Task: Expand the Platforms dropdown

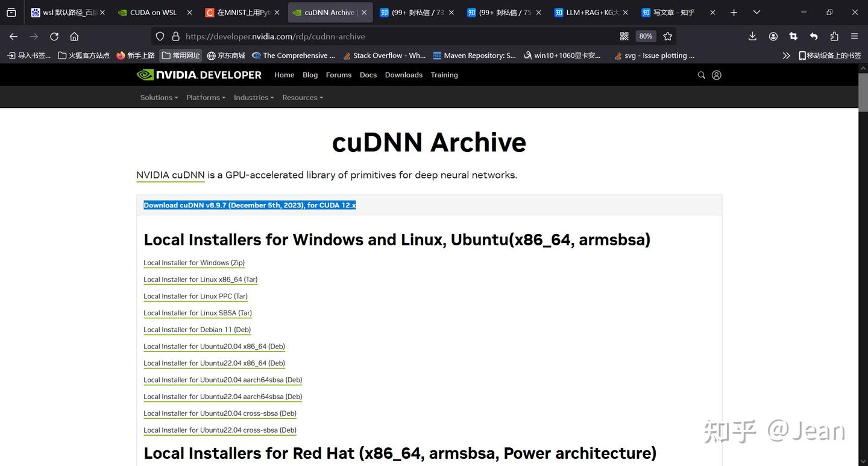Action: [206, 97]
